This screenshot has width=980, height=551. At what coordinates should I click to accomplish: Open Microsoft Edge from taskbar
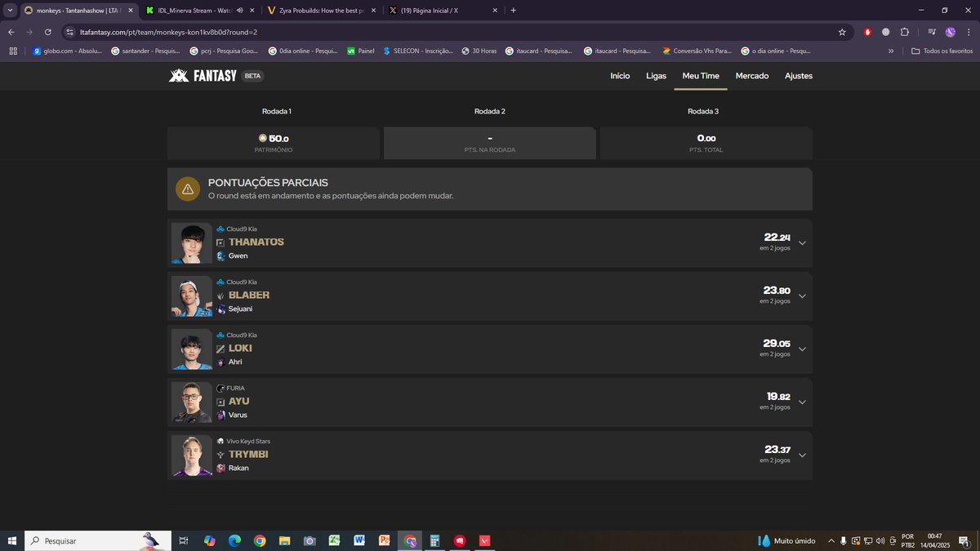click(x=234, y=540)
